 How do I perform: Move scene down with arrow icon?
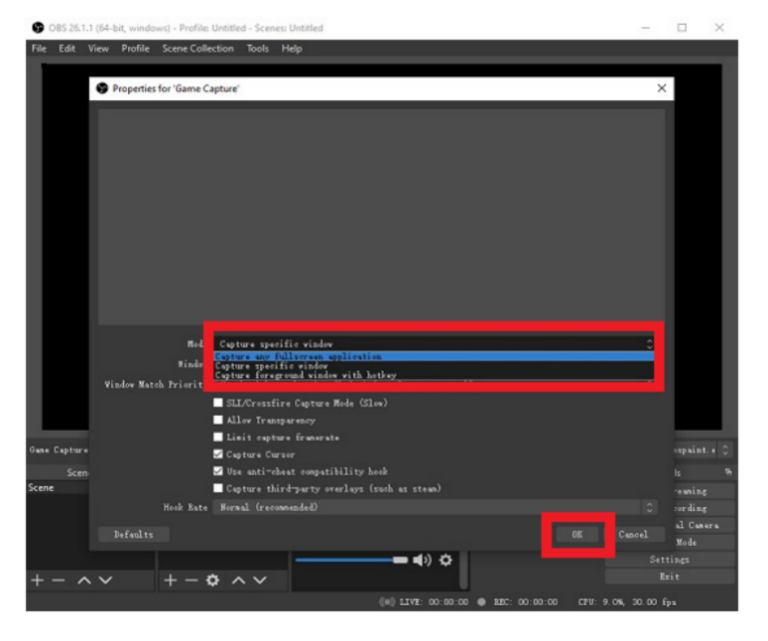pos(105,580)
